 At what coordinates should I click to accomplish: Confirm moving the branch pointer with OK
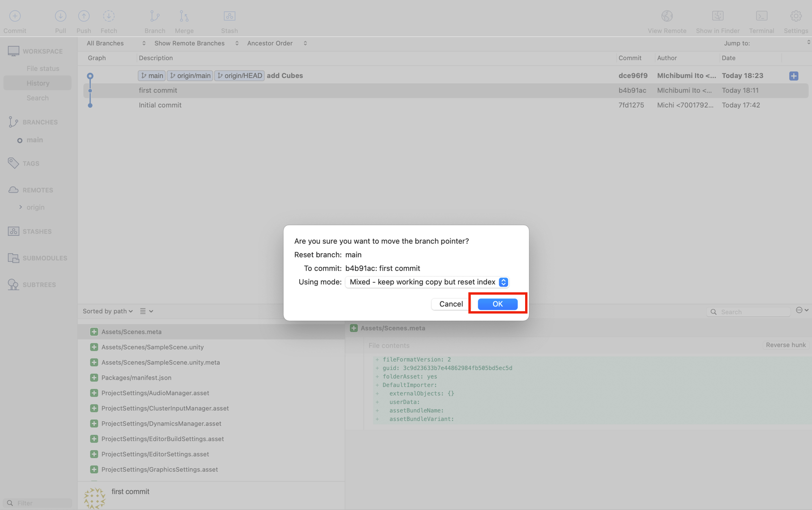(497, 304)
